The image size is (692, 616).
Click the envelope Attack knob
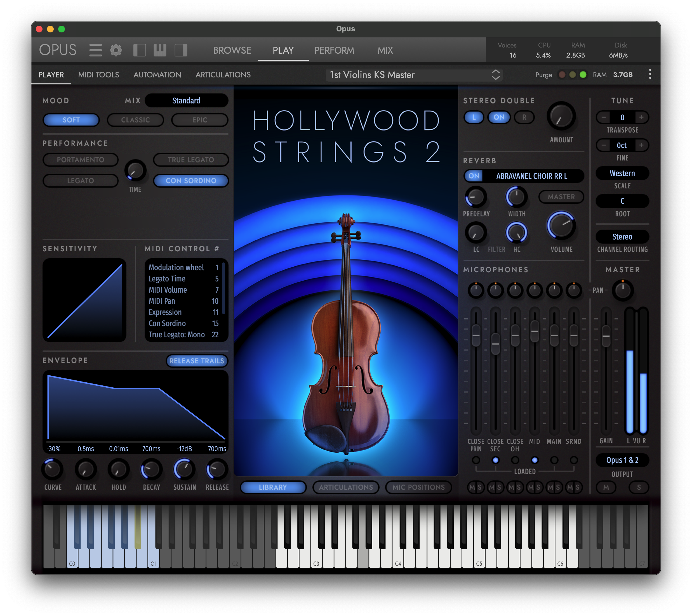coord(85,470)
